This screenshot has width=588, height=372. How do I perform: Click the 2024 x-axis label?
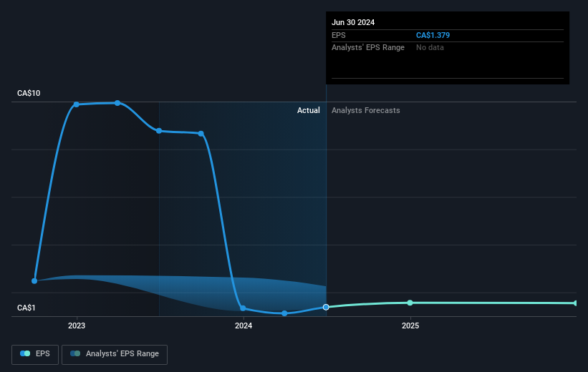tap(244, 326)
